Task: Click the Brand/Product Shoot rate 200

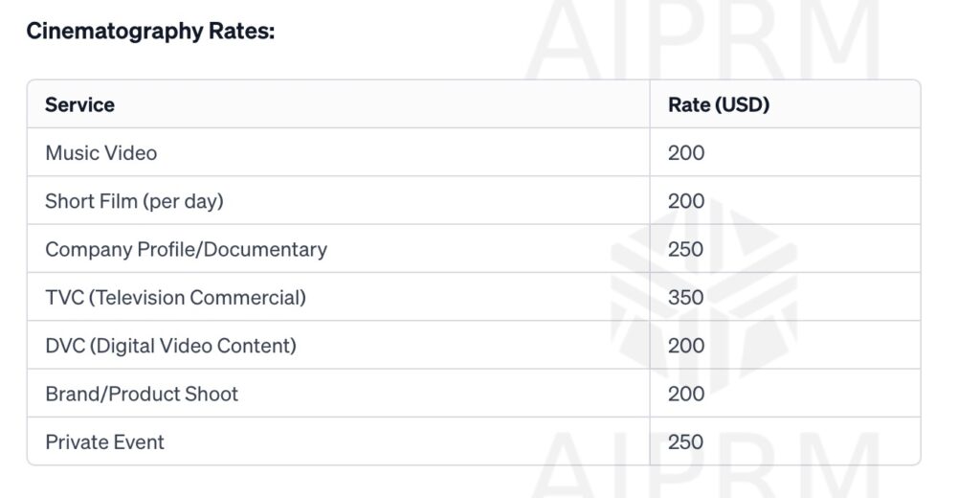Action: 686,394
